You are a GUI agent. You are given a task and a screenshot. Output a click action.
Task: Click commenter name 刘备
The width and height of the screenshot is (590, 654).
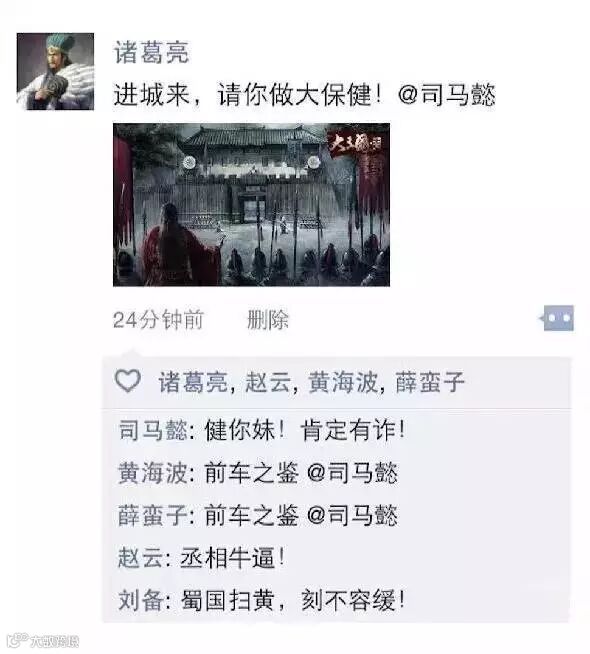tap(141, 601)
